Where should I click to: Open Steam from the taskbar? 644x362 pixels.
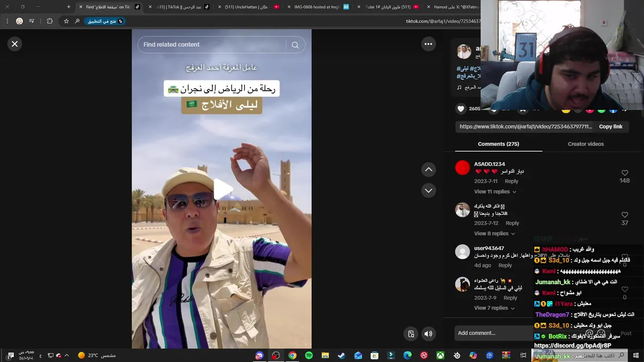(342, 355)
